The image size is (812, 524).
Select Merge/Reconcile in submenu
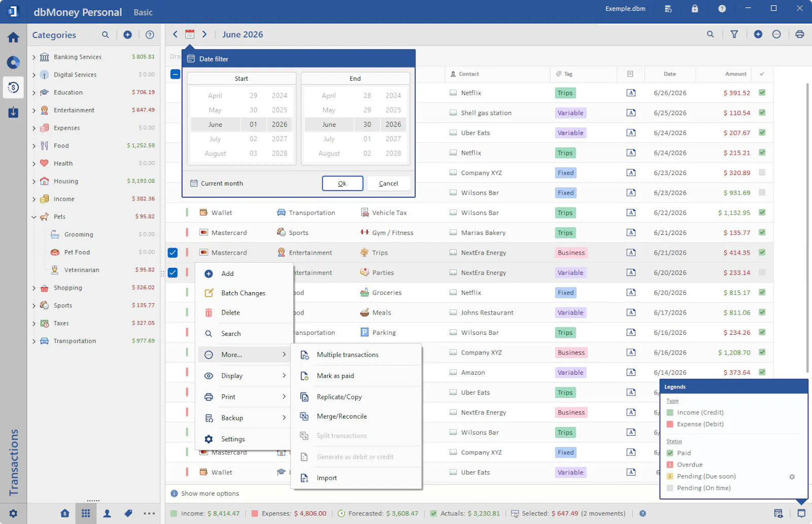(356, 416)
